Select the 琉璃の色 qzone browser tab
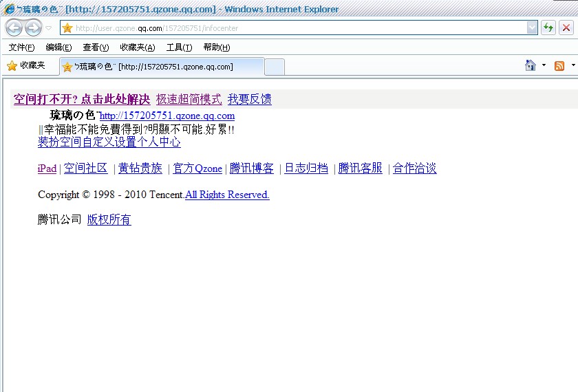 pos(162,67)
